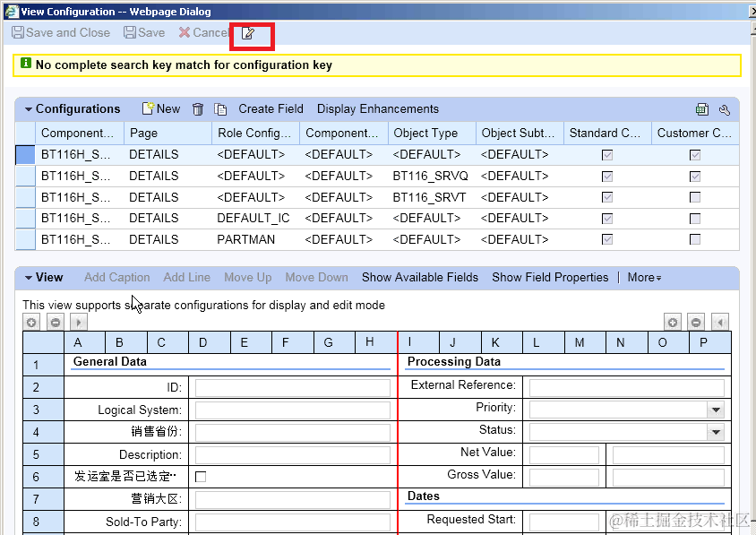
Task: Click the left panel right-arrow icon
Action: point(79,323)
